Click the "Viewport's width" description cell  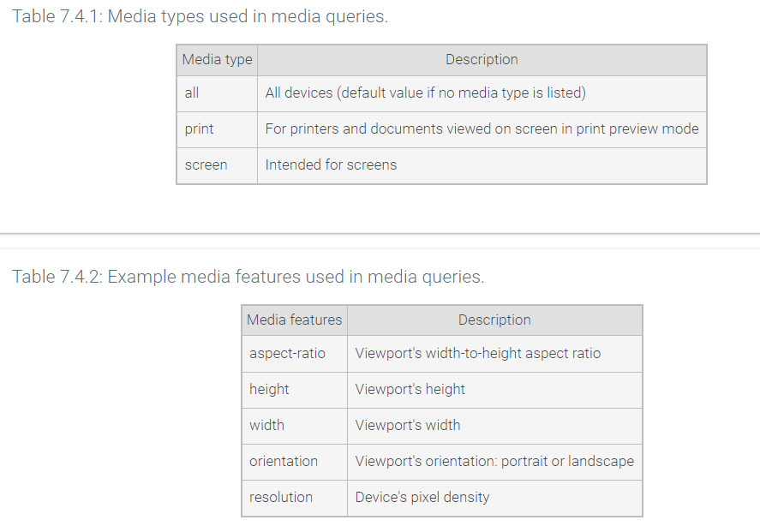tap(407, 425)
